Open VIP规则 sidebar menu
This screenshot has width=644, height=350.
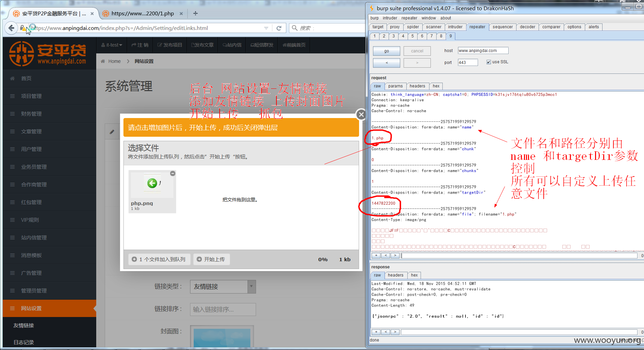click(x=49, y=220)
